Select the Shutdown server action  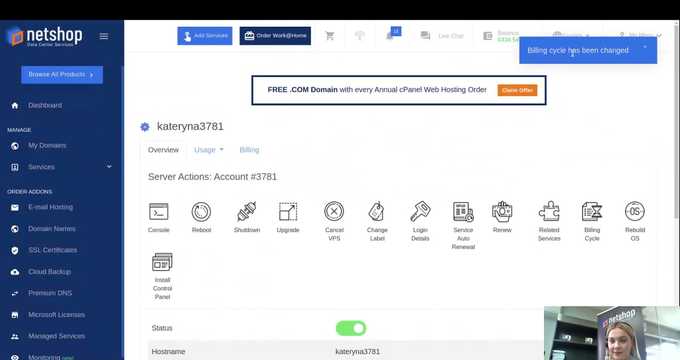click(x=247, y=217)
